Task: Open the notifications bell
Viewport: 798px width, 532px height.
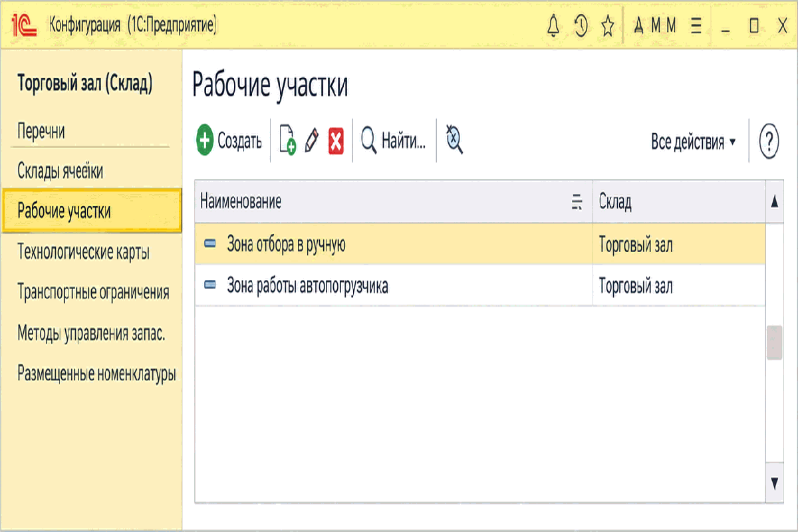Action: coord(553,25)
